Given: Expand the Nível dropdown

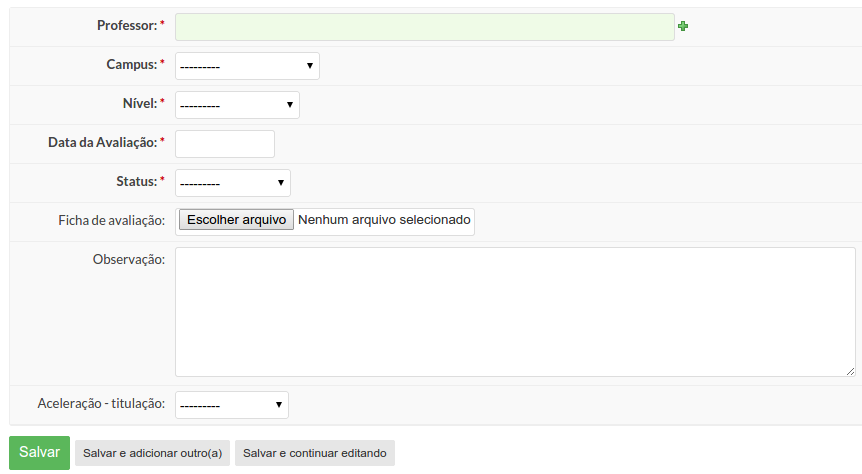Looking at the screenshot, I should (237, 105).
